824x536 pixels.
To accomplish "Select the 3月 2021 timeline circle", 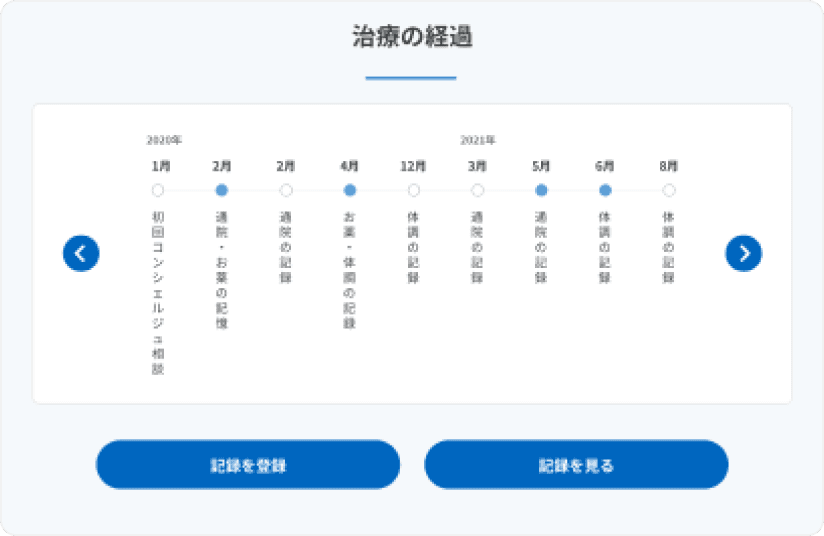I will [477, 190].
